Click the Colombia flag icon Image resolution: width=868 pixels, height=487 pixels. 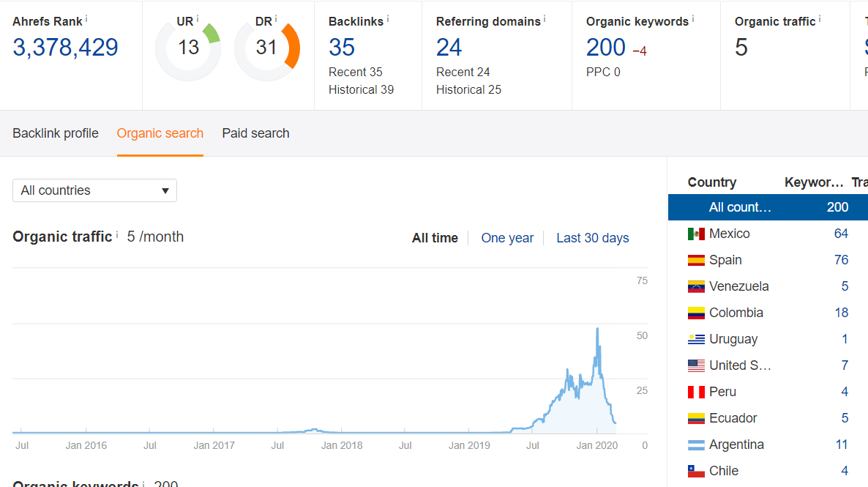coord(696,313)
